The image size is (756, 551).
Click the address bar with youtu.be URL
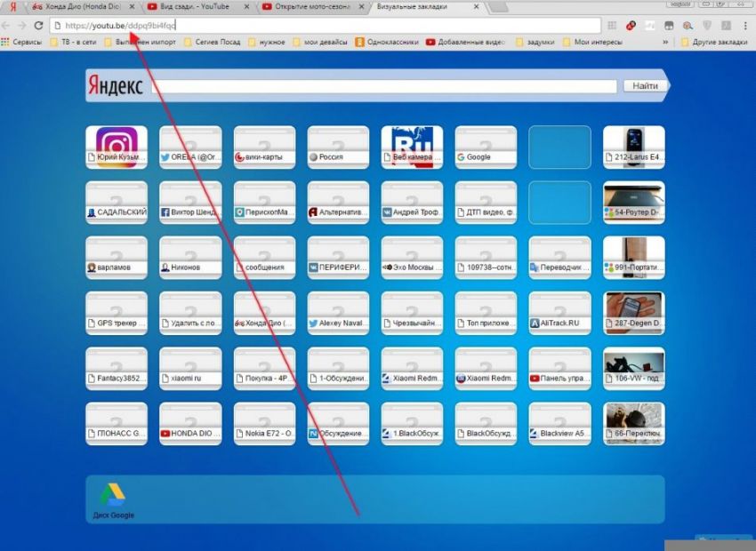(311, 26)
